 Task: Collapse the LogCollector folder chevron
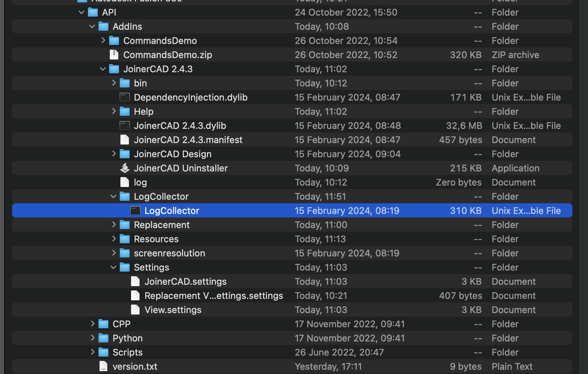[x=113, y=197]
